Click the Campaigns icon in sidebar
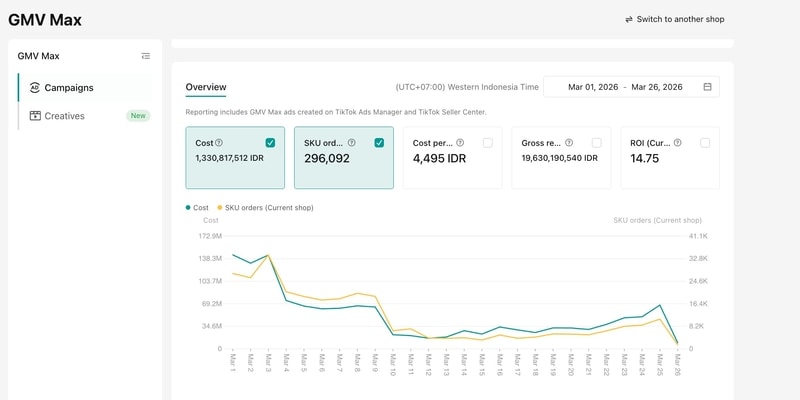Screen dimensions: 800x400 [x=35, y=88]
